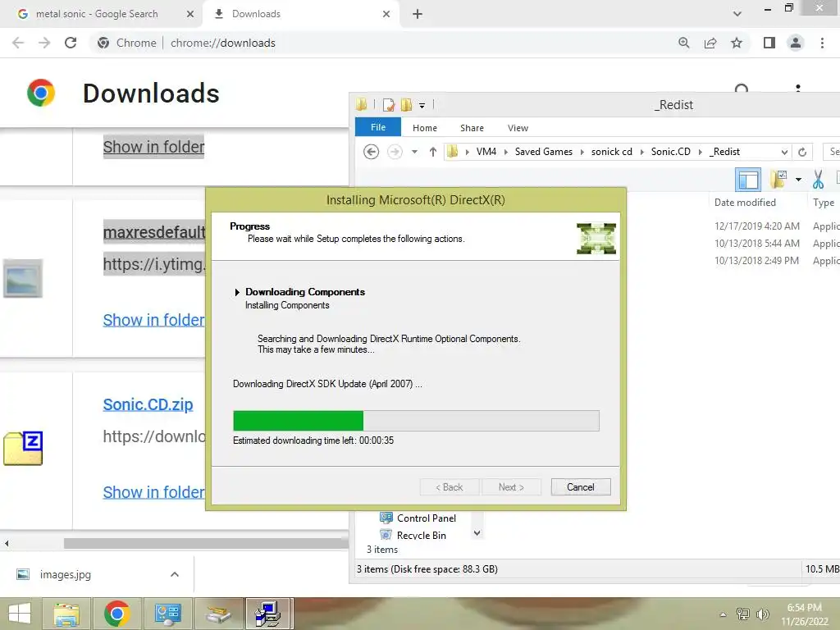
Task: Click the highlighted Show in folder link
Action: pyautogui.click(x=153, y=146)
